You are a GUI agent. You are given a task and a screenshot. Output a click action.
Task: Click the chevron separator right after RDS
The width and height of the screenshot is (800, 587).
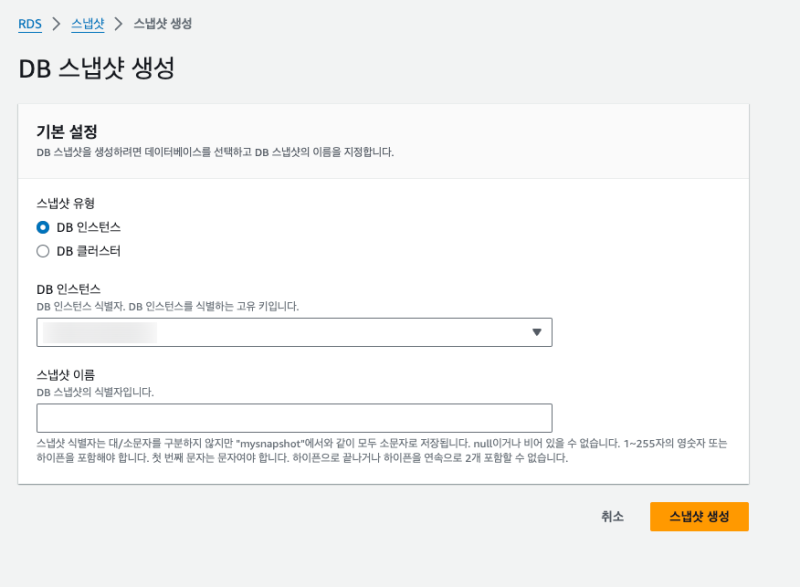56,24
